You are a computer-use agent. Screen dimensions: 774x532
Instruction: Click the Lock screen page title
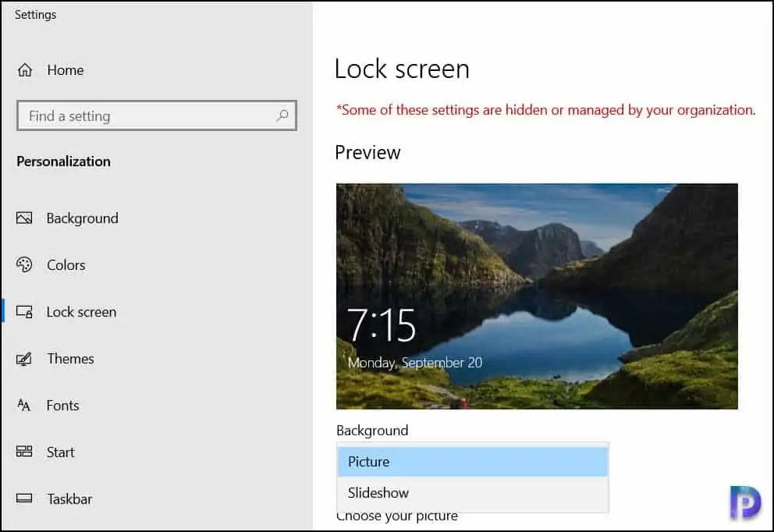point(402,69)
